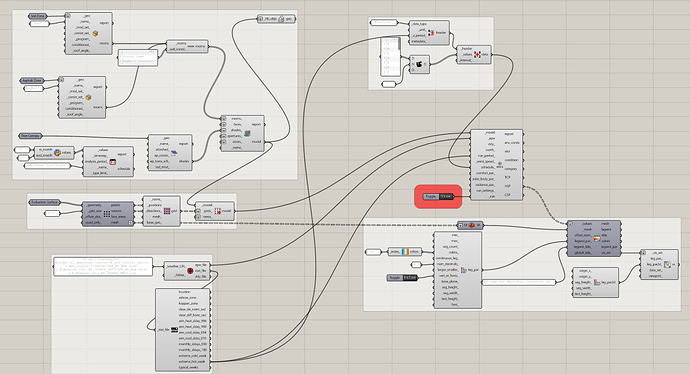Click the stat_file import component icon
The width and height of the screenshot is (690, 374).
click(x=175, y=329)
